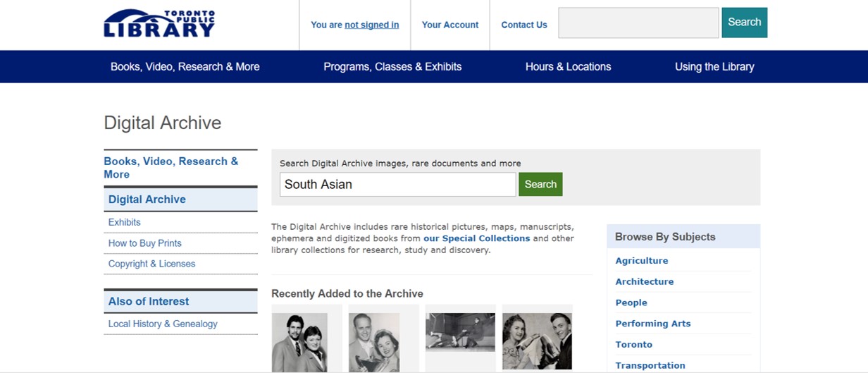Open the second recently added archive photo
The height and width of the screenshot is (373, 868).
pyautogui.click(x=374, y=342)
